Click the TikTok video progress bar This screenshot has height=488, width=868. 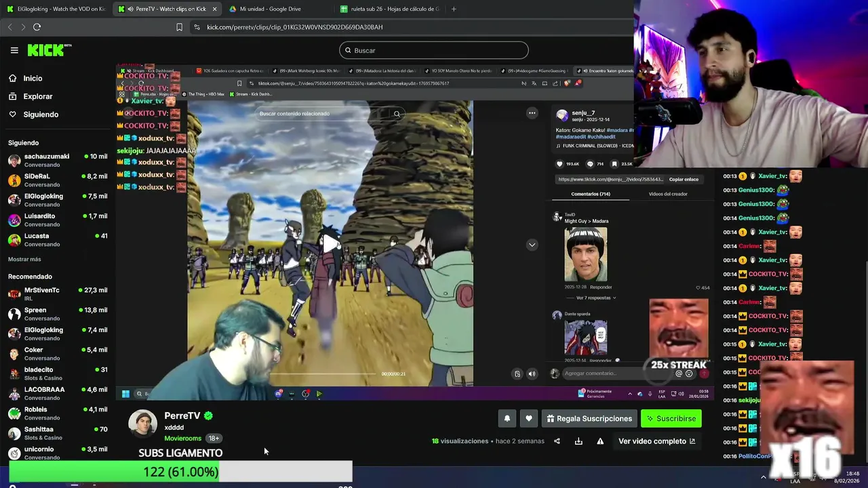pyautogui.click(x=323, y=373)
